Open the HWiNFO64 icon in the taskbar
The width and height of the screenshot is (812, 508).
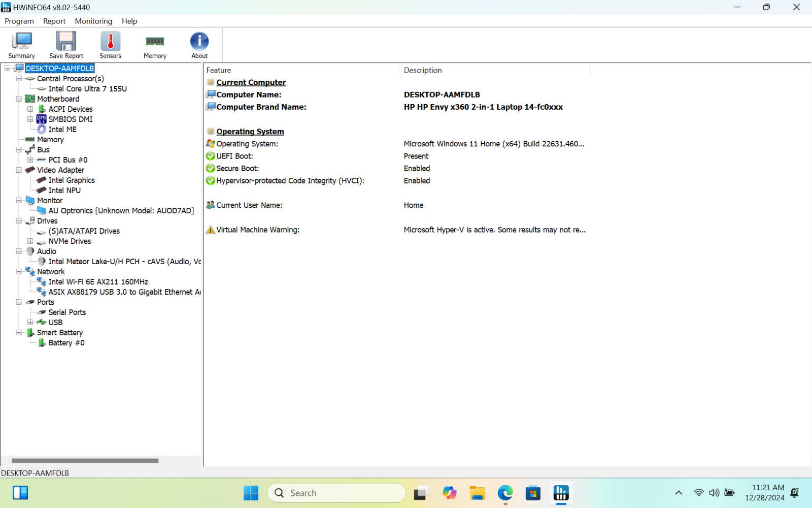[x=560, y=492]
